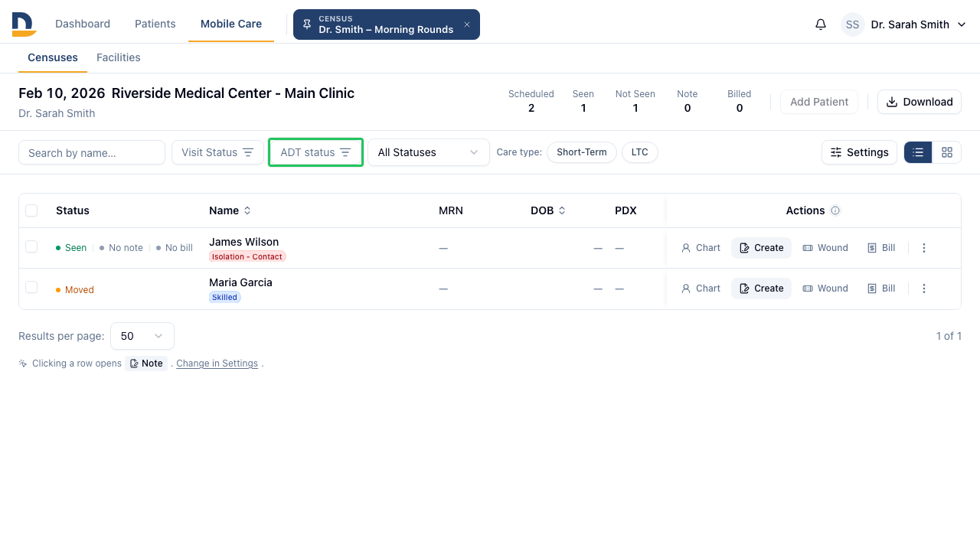Follow the Change in Settings link

[x=217, y=364]
